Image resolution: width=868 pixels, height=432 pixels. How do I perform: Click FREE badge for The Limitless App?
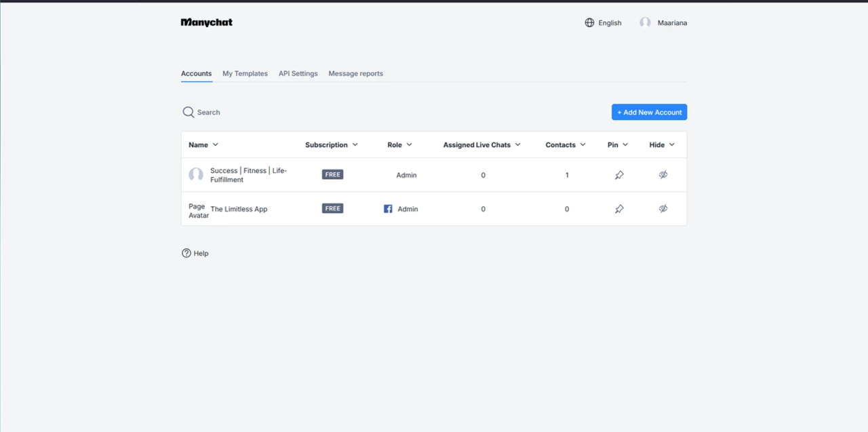tap(332, 208)
